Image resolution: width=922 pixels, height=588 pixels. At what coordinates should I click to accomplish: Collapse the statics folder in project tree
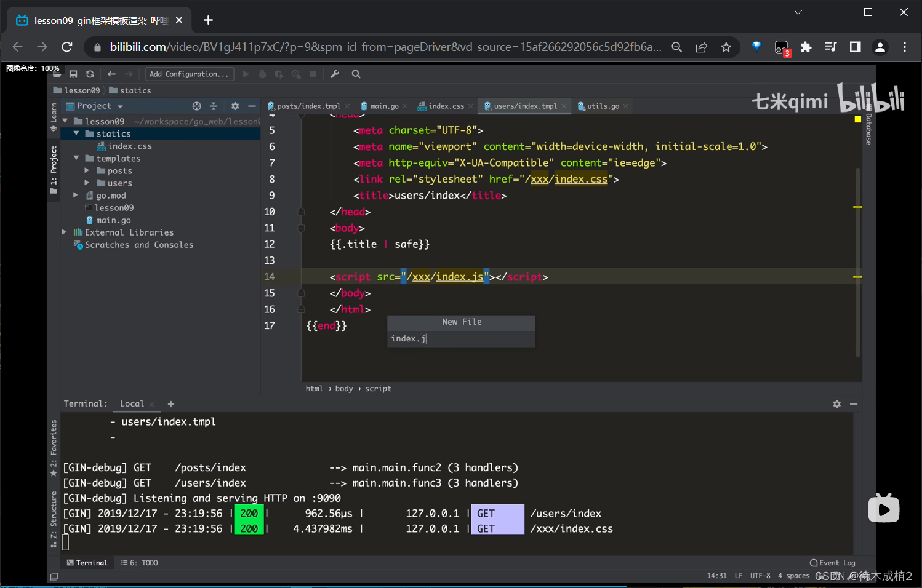(x=76, y=133)
